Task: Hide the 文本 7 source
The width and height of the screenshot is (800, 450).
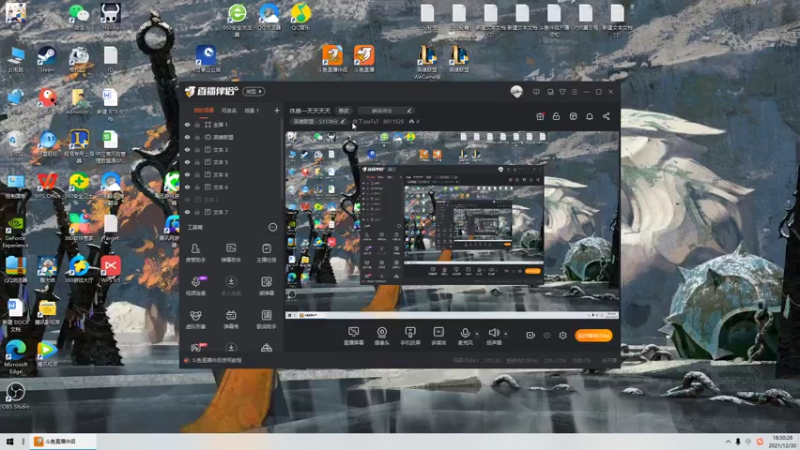Action: 187,212
